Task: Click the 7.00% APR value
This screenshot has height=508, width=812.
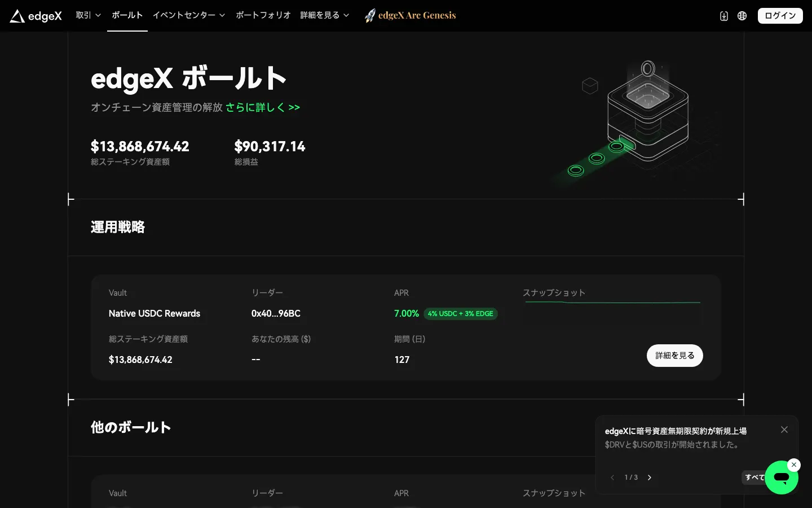Action: [x=407, y=314]
